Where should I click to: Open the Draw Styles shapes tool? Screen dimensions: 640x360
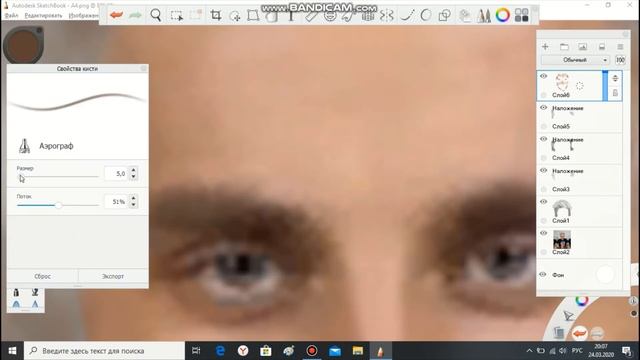(x=444, y=16)
